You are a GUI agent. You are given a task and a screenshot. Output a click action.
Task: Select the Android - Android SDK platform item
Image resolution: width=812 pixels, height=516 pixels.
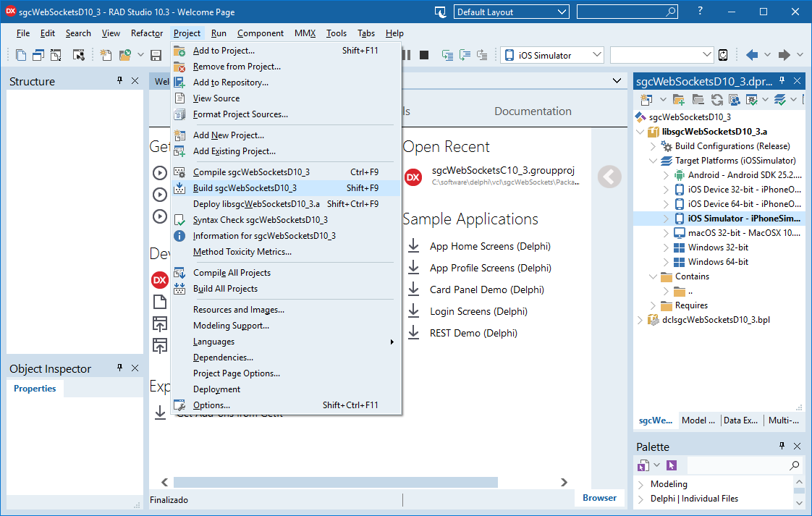[745, 175]
